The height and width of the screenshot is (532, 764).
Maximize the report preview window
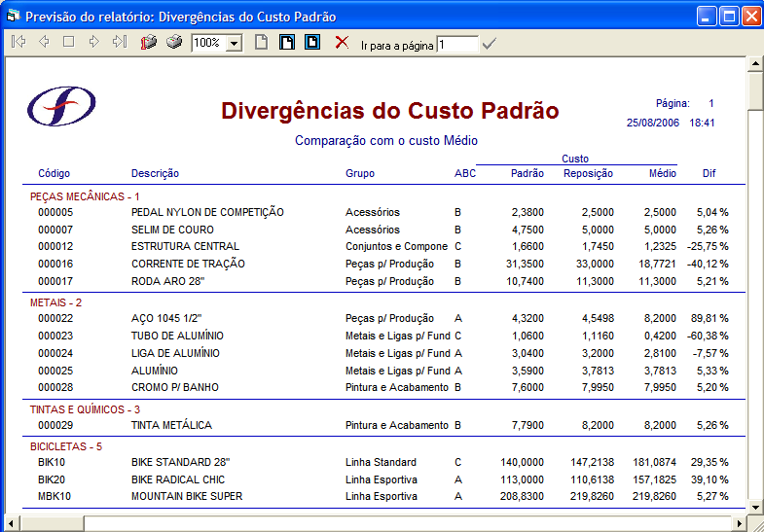point(729,17)
